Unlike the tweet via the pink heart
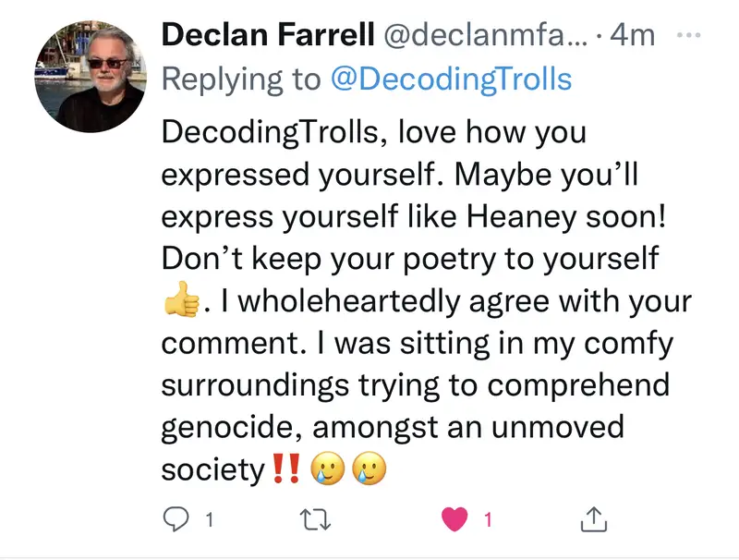Image resolution: width=739 pixels, height=560 pixels. point(454,520)
